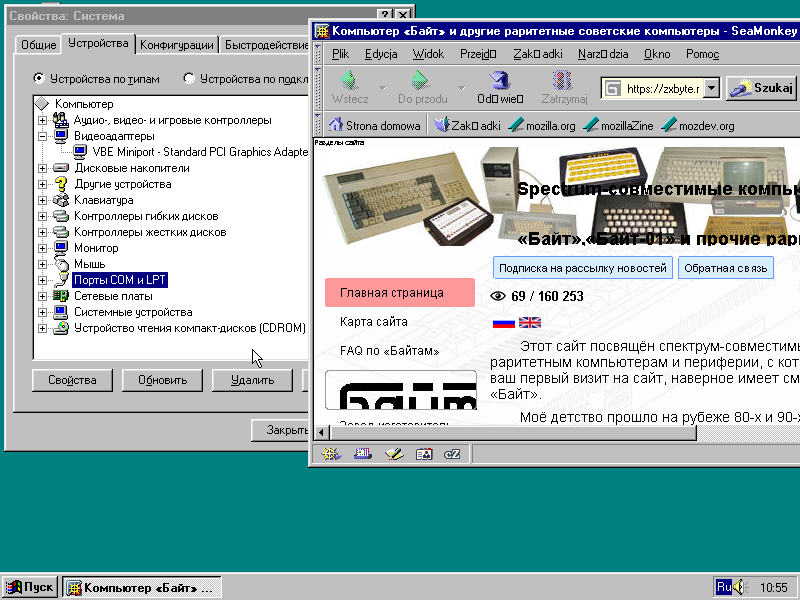Click the volume speaker tray icon
This screenshot has height=600, width=800.
click(x=740, y=587)
